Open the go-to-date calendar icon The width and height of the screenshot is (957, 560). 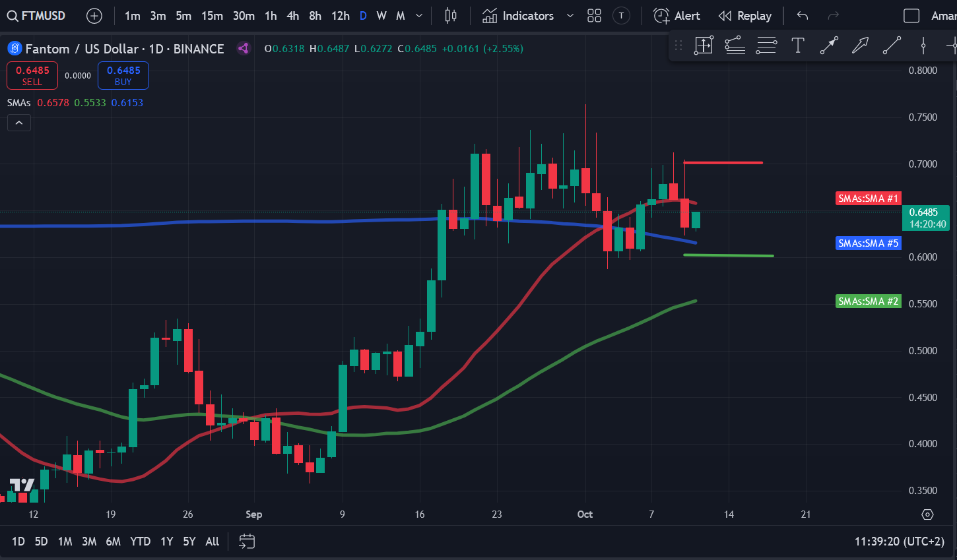pos(247,542)
